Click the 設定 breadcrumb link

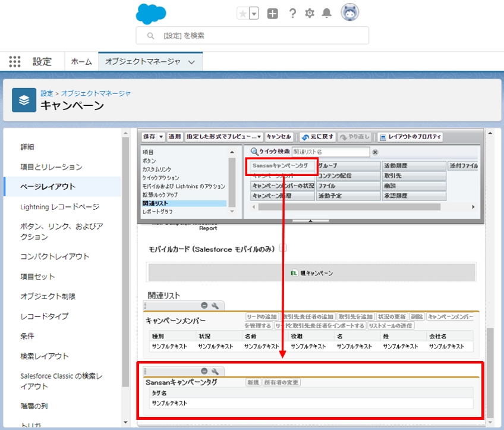coord(46,93)
